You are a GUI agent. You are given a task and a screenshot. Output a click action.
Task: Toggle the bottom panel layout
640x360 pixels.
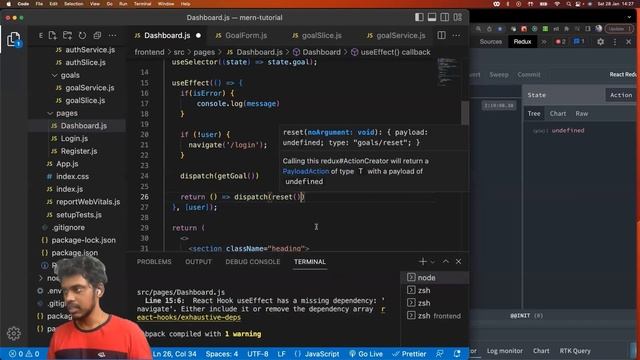tap(432, 17)
